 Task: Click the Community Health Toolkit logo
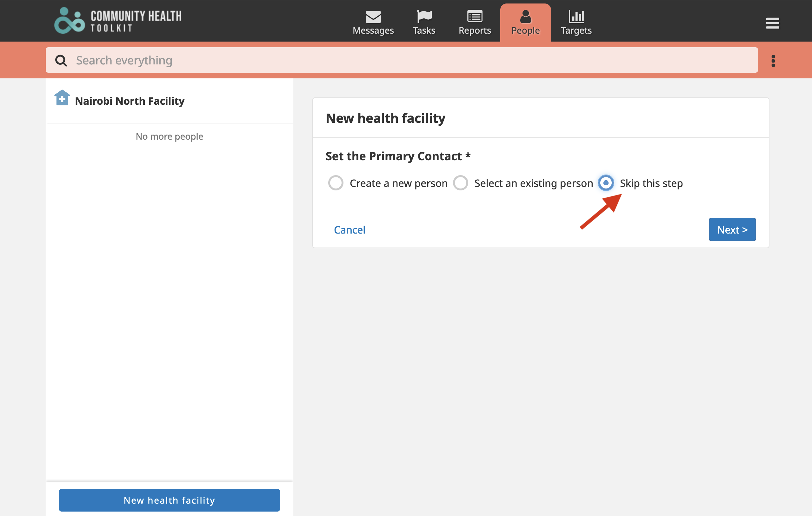[118, 21]
